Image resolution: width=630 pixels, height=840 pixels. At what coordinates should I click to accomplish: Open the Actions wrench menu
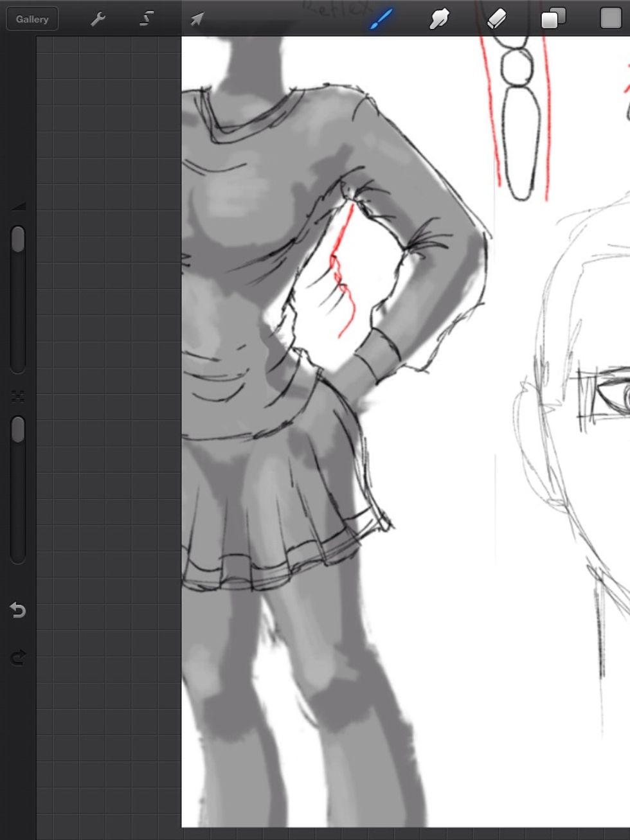click(98, 19)
